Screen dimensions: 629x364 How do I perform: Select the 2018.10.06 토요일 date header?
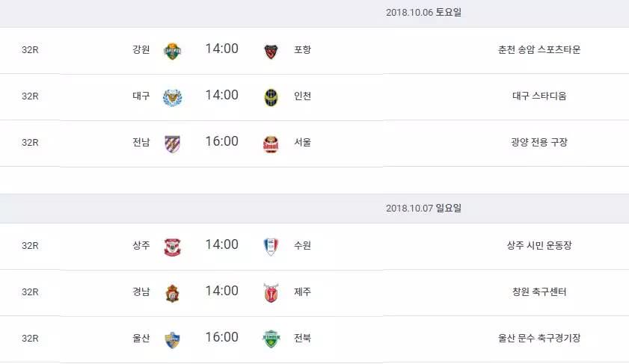[x=424, y=13]
